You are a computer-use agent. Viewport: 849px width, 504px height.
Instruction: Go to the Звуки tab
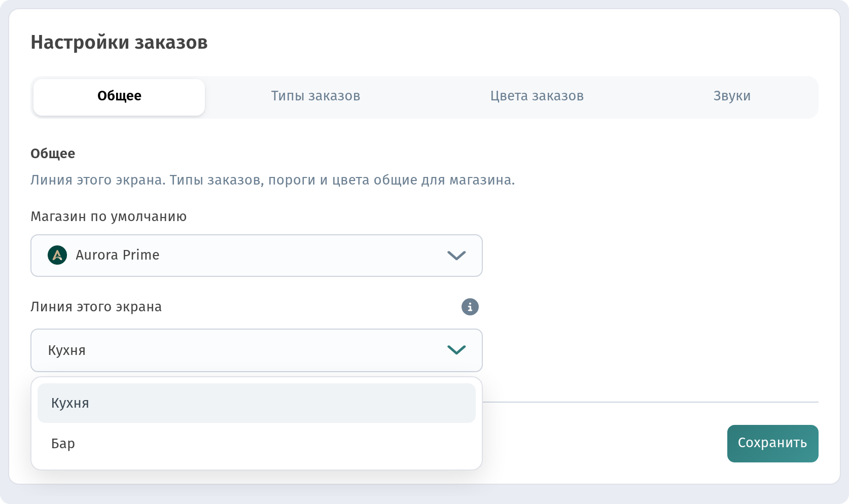tap(732, 96)
